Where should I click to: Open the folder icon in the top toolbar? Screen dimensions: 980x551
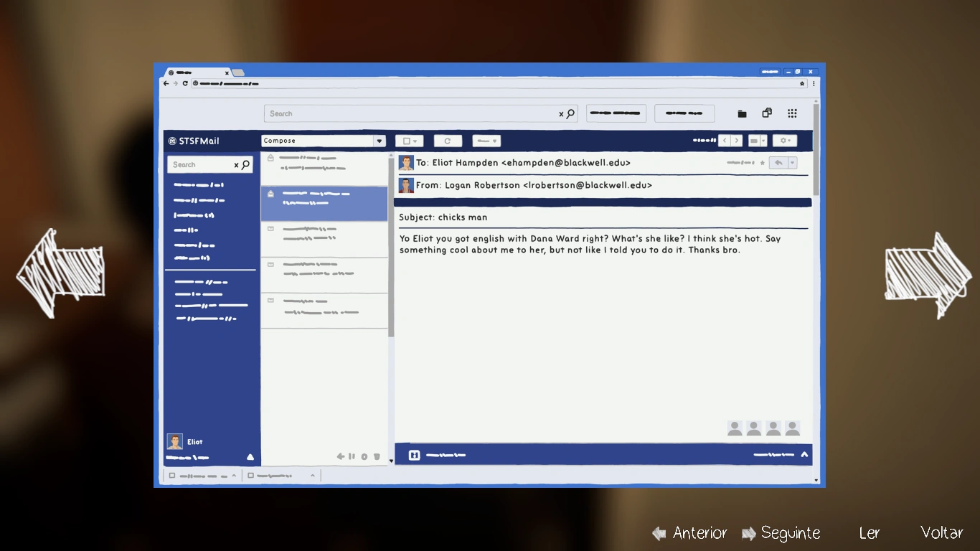pyautogui.click(x=742, y=113)
